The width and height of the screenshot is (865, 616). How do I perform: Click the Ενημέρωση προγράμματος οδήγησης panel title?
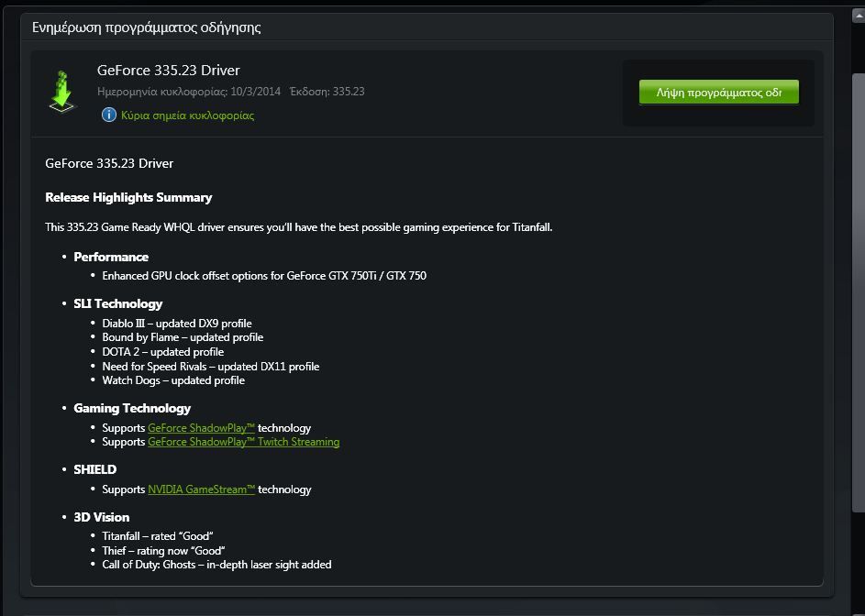point(147,27)
